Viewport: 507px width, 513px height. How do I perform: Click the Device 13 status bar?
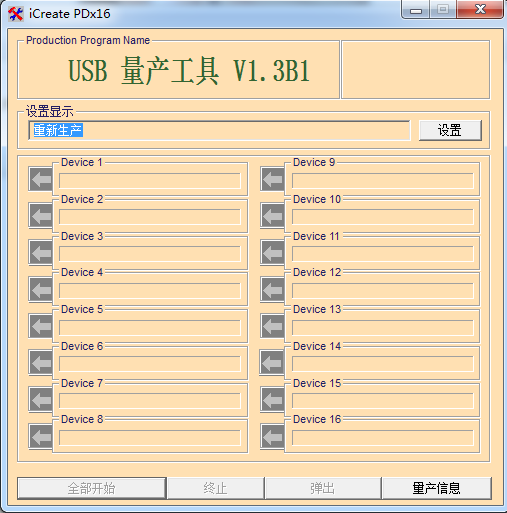383,327
